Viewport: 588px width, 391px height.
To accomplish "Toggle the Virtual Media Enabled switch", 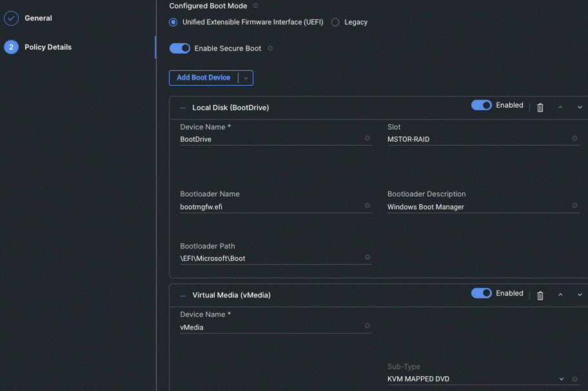I will pos(482,293).
